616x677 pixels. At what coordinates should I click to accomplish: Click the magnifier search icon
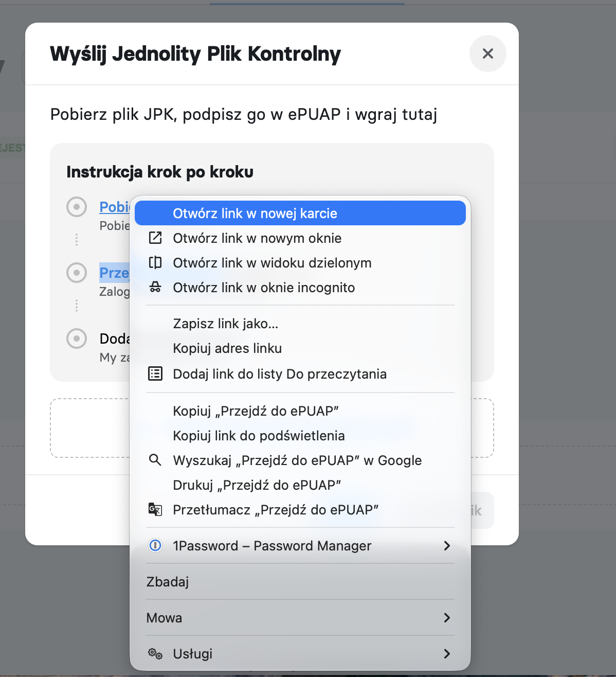tap(155, 460)
